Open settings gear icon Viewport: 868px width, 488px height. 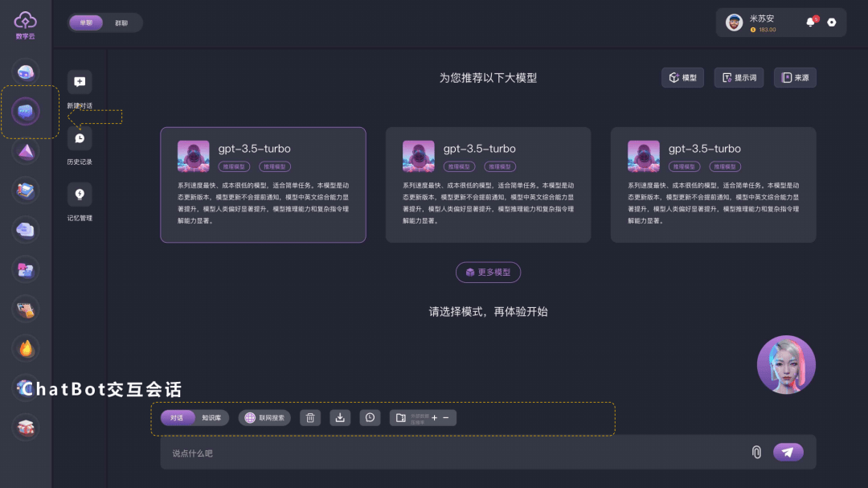point(832,23)
